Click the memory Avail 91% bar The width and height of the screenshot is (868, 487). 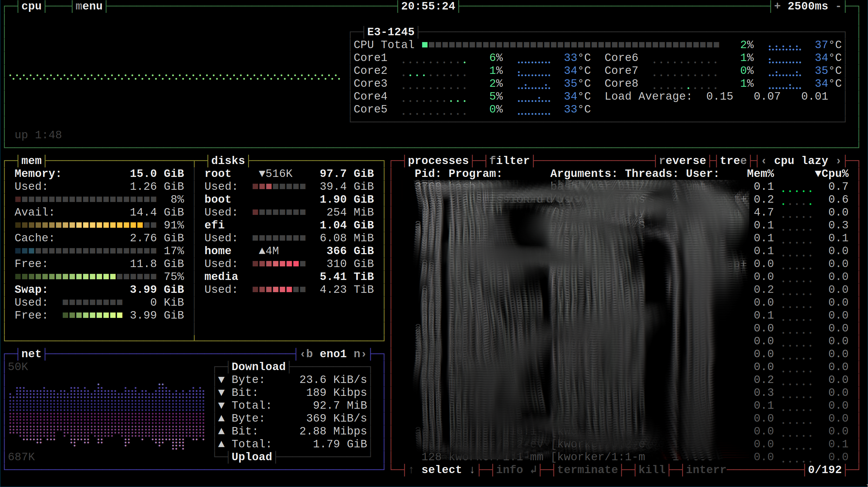(86, 225)
